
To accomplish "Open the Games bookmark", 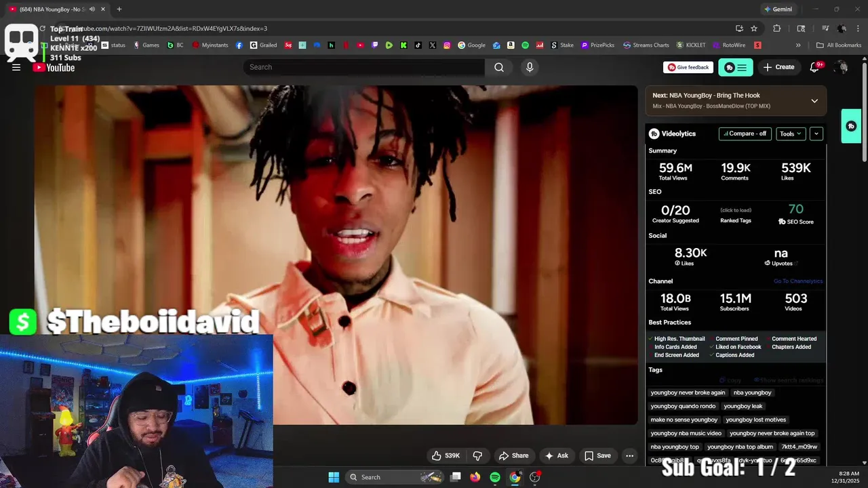I will pos(146,45).
